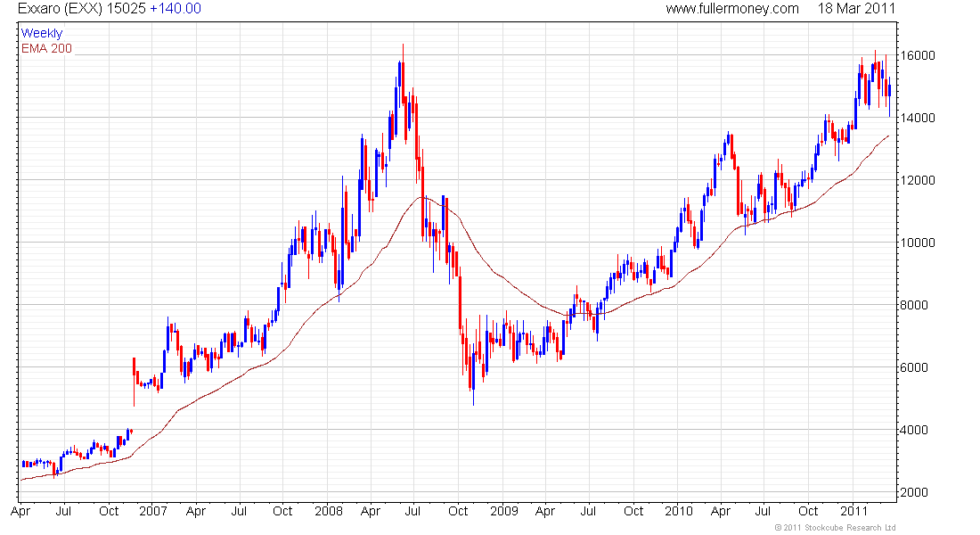Image resolution: width=980 pixels, height=535 pixels.
Task: Click the 16000 price axis label
Action: click(918, 55)
